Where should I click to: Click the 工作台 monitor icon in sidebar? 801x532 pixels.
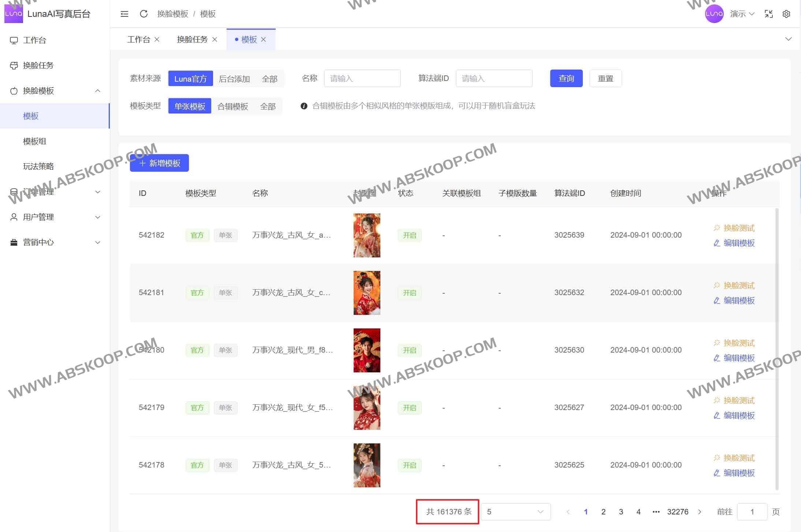[14, 40]
